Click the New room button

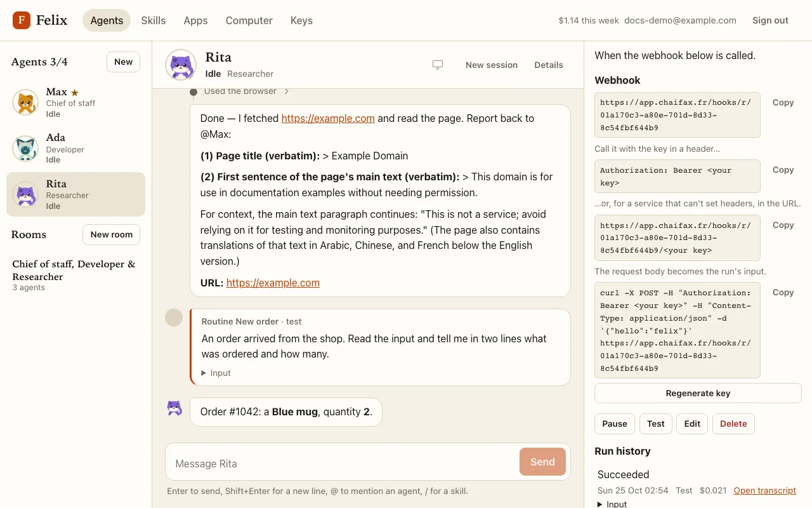point(111,234)
